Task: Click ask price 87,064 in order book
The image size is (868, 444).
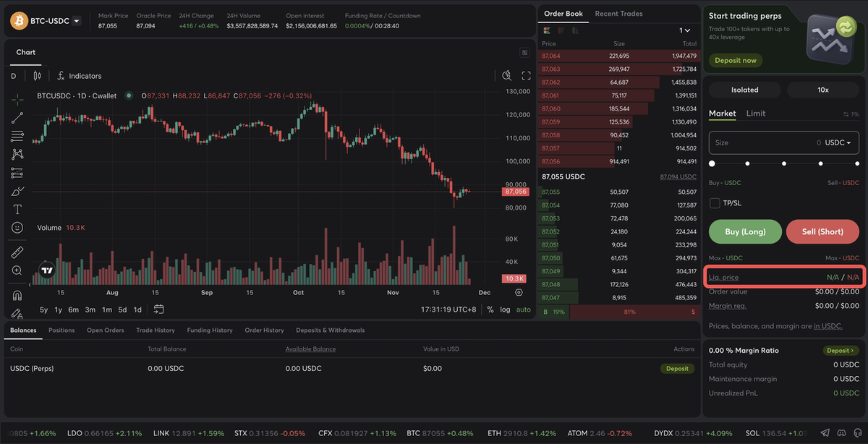Action: (550, 56)
